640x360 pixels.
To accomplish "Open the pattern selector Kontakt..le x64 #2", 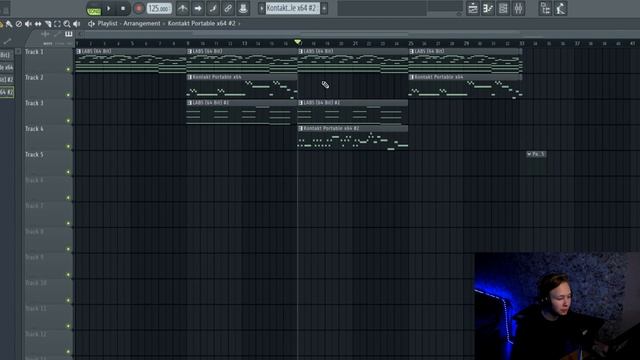I will coord(292,8).
